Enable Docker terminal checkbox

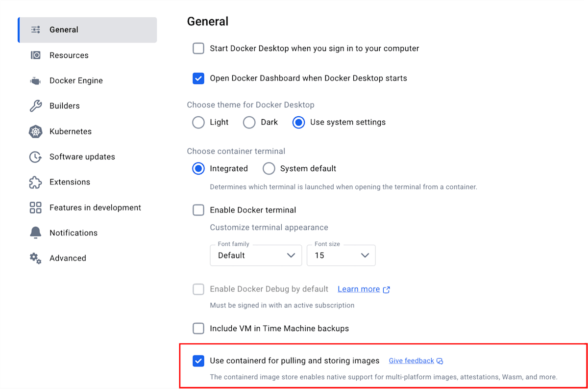[198, 210]
